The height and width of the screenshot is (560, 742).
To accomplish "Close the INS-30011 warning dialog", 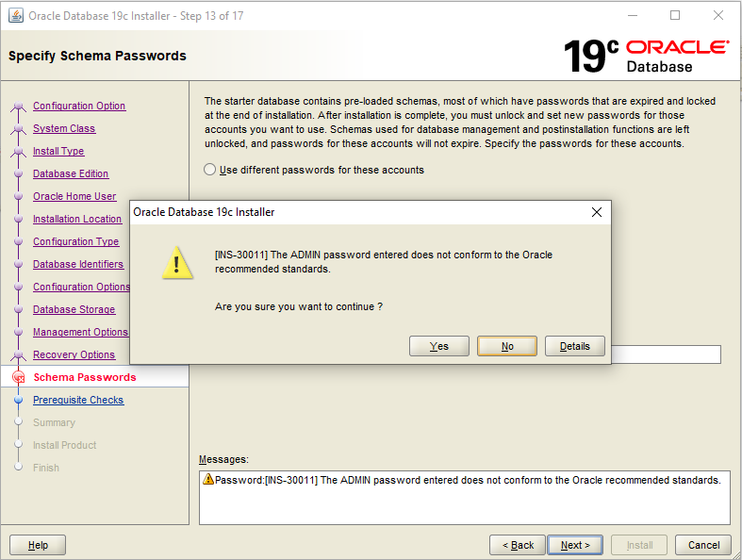I will (597, 212).
